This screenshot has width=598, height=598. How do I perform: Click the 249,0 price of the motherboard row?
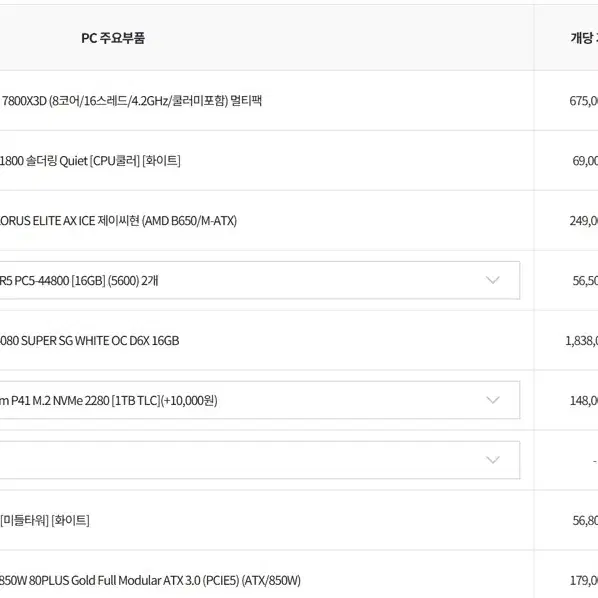(584, 220)
